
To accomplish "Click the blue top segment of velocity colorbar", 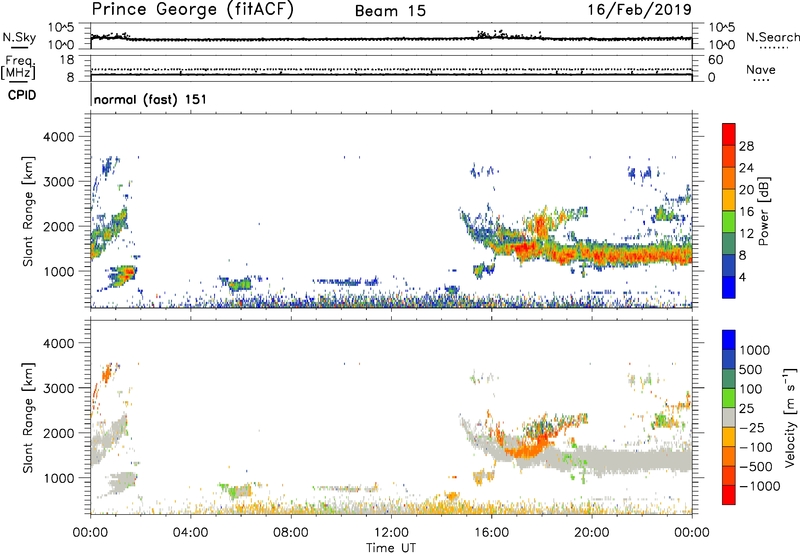I will [x=729, y=340].
